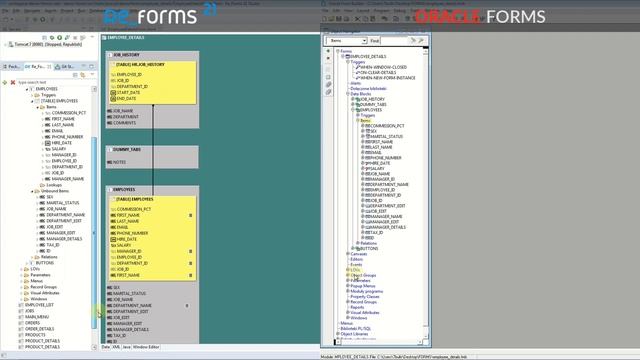640x360 pixels.
Task: Click the Find field in Oracle Object Navigator
Action: click(x=393, y=41)
